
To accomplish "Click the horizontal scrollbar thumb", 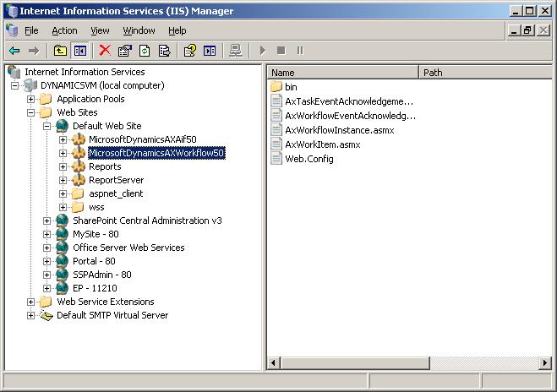I will click(354, 363).
